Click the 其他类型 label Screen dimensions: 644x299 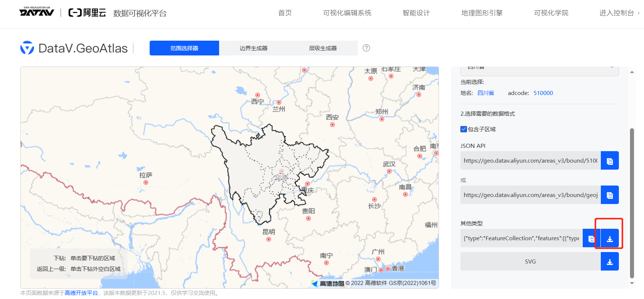tap(471, 224)
